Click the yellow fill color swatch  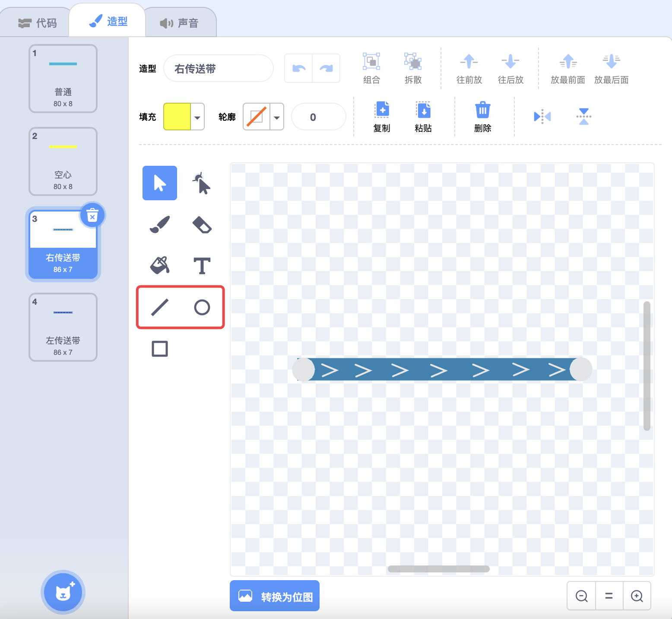point(177,117)
